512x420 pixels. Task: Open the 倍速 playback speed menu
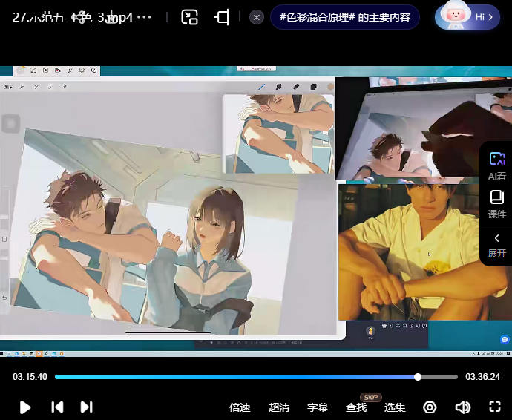(240, 407)
